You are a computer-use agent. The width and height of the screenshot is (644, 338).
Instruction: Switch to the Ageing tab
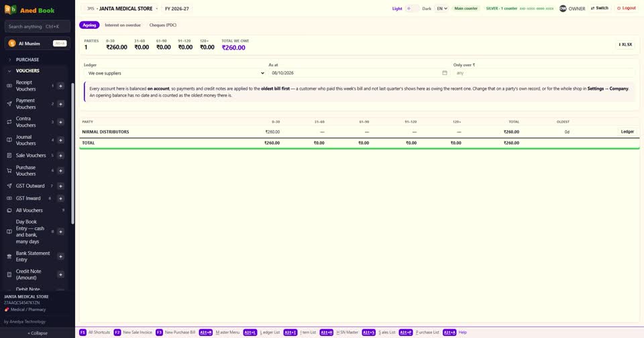89,25
